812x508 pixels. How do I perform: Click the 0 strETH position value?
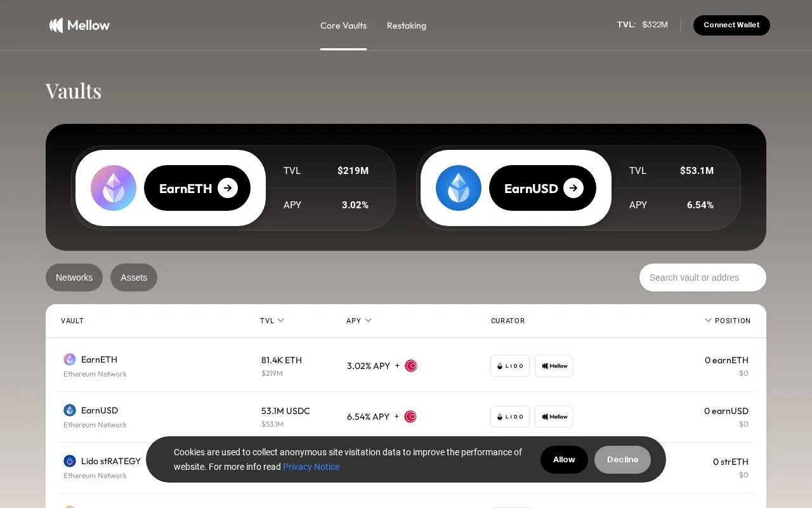731,462
